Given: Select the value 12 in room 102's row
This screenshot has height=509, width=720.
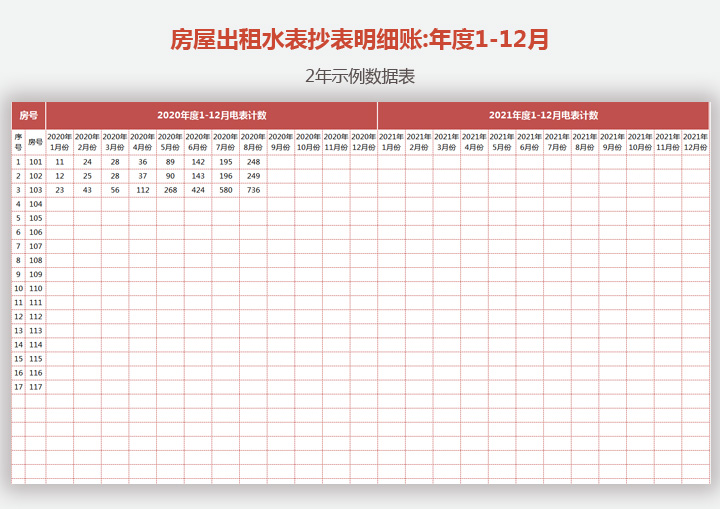Looking at the screenshot, I should pos(60,176).
